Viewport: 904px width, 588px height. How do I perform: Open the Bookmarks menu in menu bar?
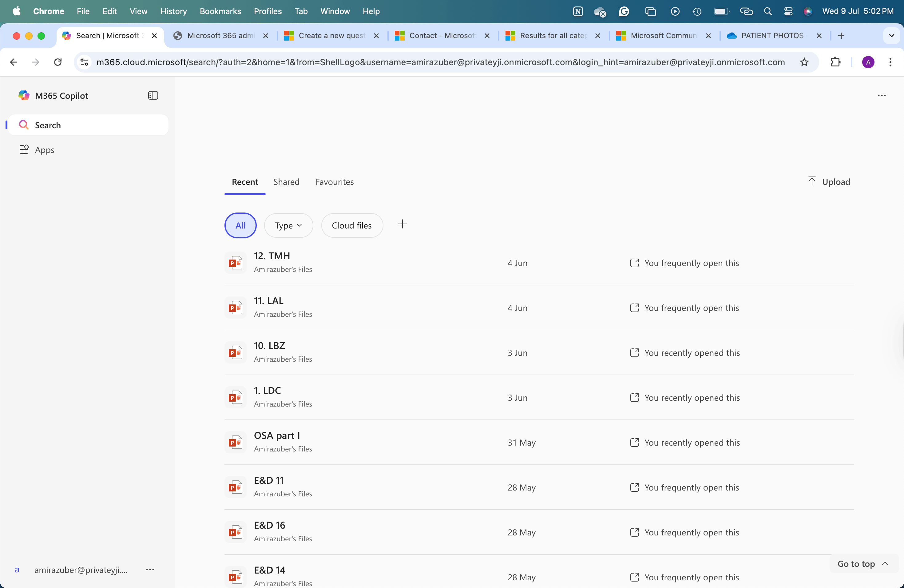pos(220,11)
